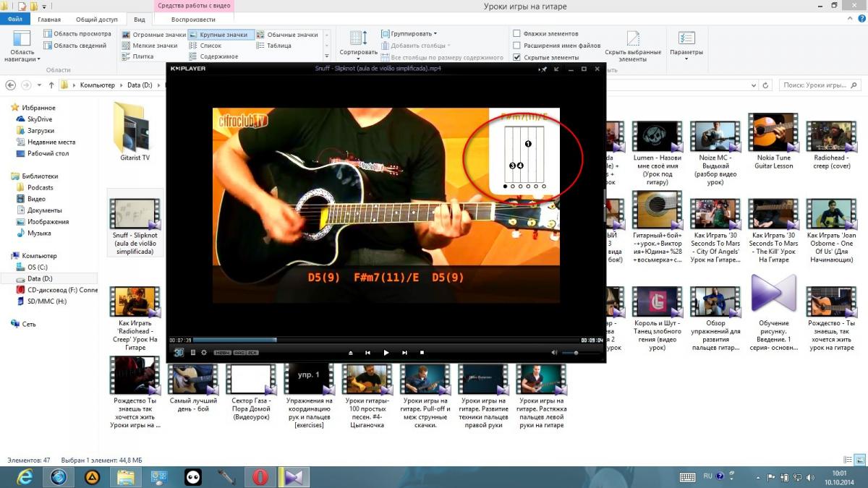Expand the layout gallery more arrow
The width and height of the screenshot is (868, 488).
[327, 56]
